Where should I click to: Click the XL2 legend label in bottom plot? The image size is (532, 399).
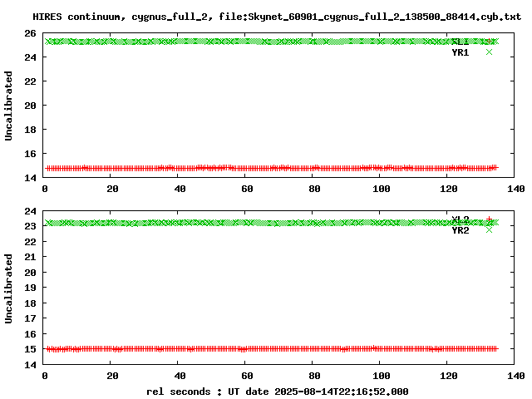click(x=460, y=219)
